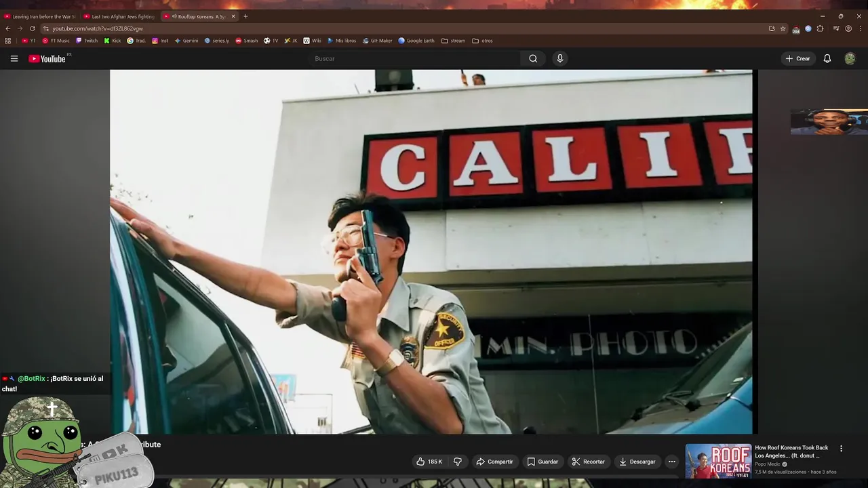Open the title How Roof Koreans Took Back Los Angeles
The width and height of the screenshot is (868, 488).
(791, 451)
